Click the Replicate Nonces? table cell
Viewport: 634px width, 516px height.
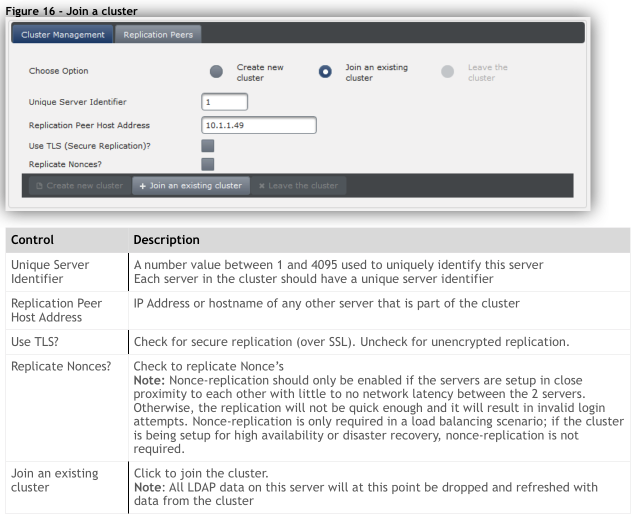(67, 408)
